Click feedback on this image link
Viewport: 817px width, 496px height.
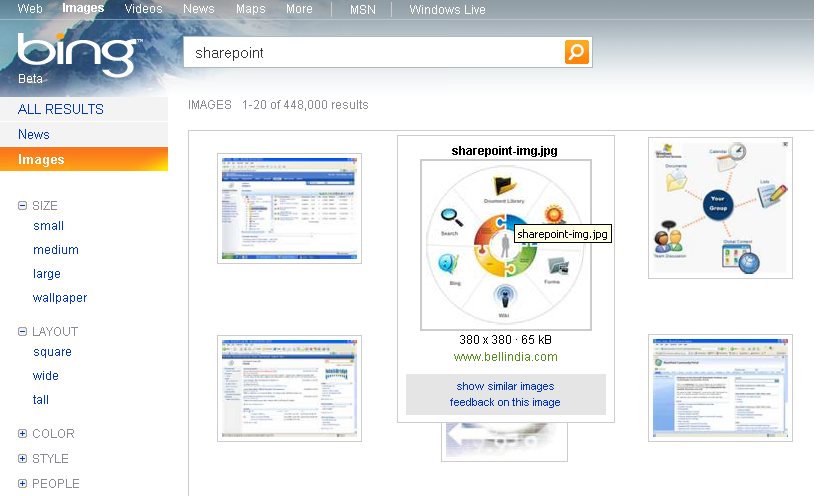click(505, 402)
